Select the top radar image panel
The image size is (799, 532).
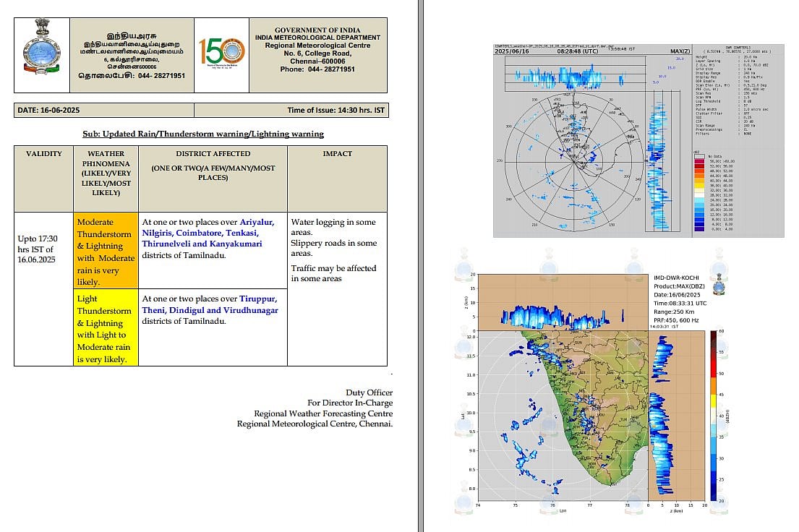(x=638, y=140)
